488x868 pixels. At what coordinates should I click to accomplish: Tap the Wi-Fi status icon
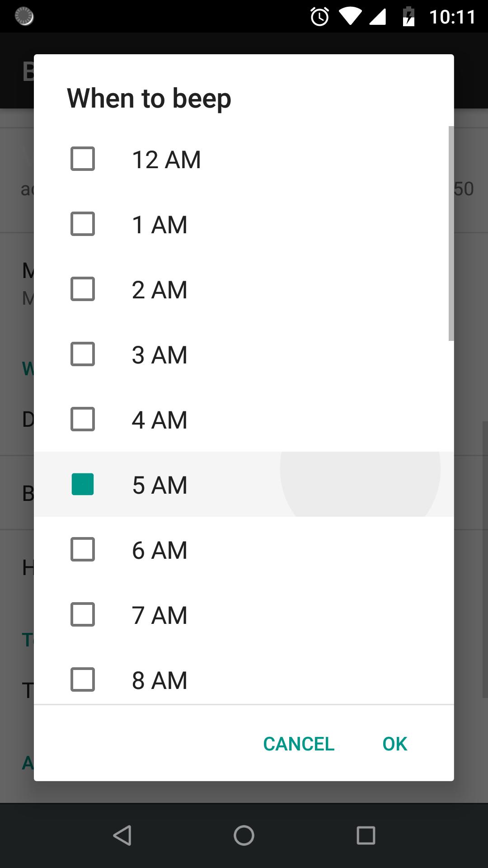coord(350,17)
